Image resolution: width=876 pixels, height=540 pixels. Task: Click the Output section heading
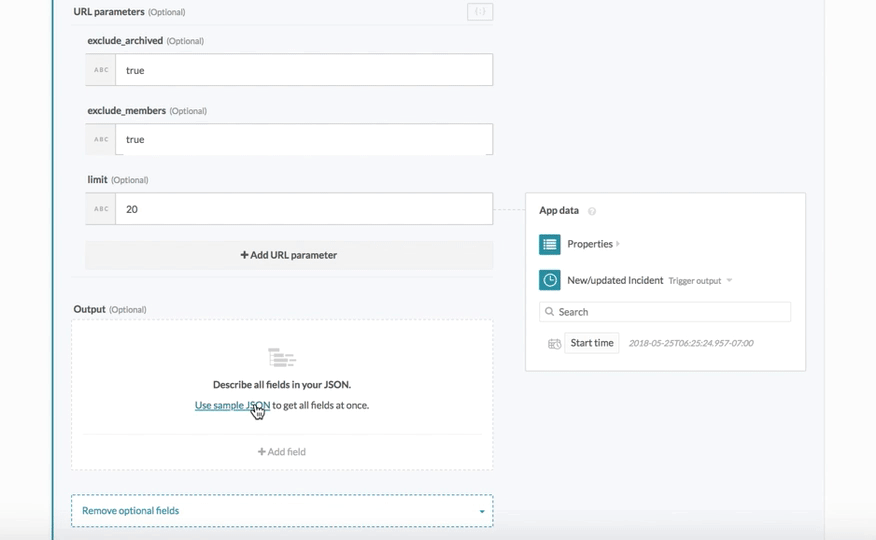pos(89,309)
